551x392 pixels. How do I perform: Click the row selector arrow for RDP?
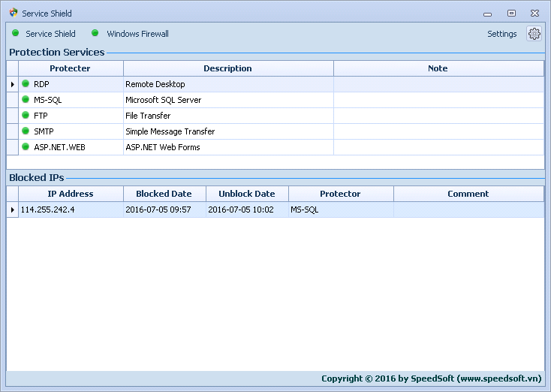pyautogui.click(x=12, y=84)
